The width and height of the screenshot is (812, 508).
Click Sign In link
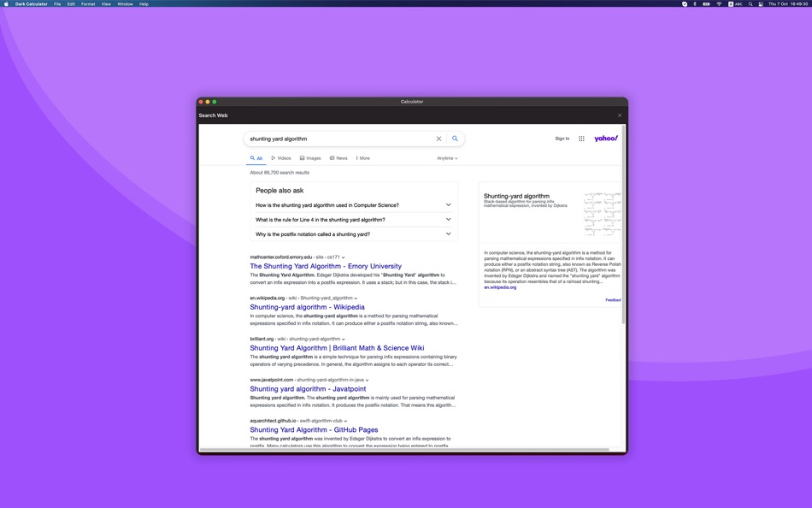click(x=562, y=139)
